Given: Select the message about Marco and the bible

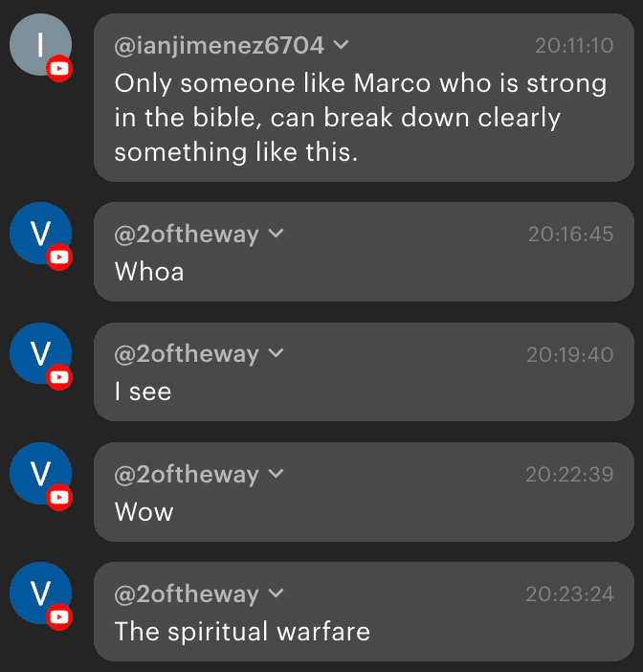Looking at the screenshot, I should point(360,118).
